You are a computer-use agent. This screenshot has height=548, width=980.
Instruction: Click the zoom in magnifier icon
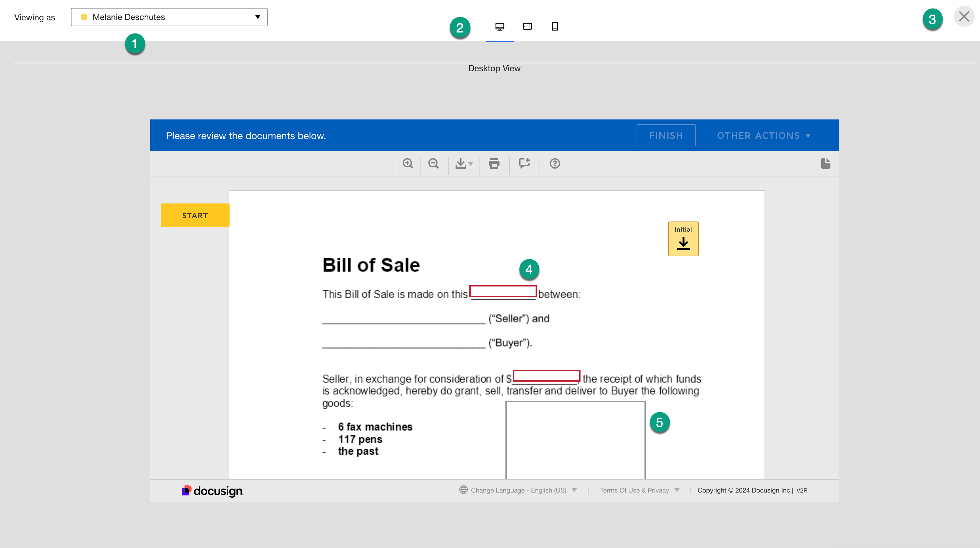[407, 164]
